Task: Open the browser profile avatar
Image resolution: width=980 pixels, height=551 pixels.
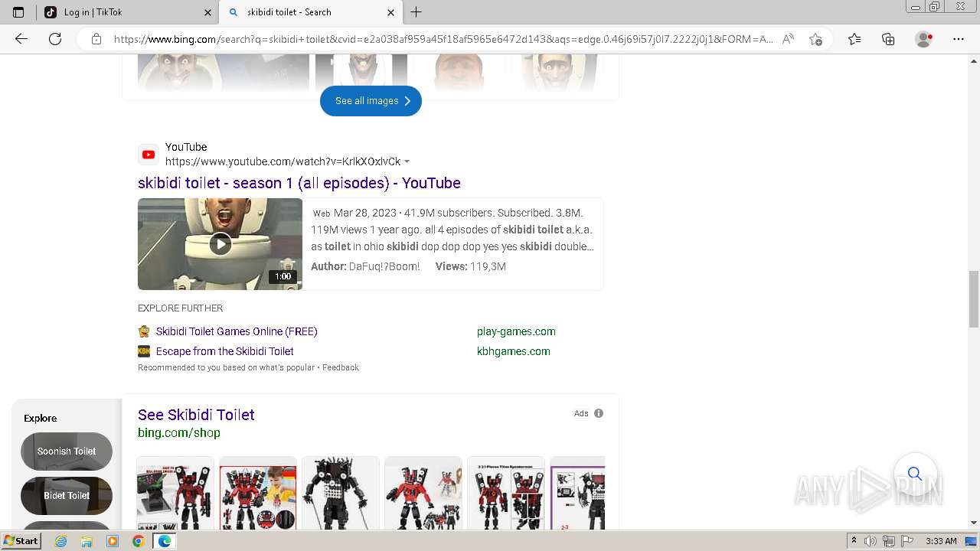Action: [x=924, y=39]
